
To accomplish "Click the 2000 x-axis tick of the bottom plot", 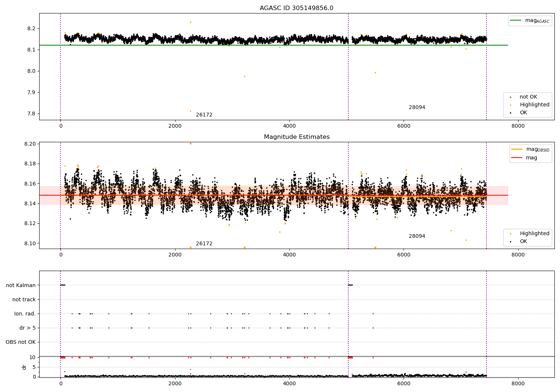I will (x=175, y=383).
